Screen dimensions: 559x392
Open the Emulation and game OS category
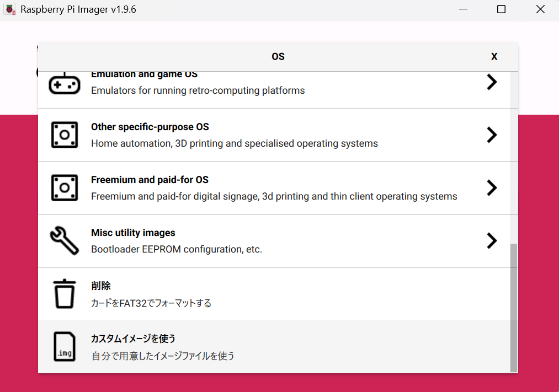[274, 90]
